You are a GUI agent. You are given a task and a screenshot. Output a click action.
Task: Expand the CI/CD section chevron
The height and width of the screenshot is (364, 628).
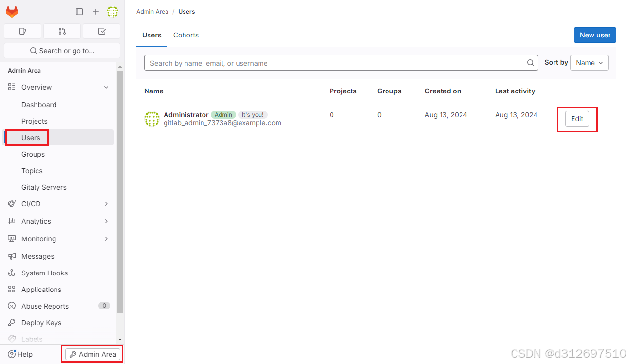click(106, 204)
